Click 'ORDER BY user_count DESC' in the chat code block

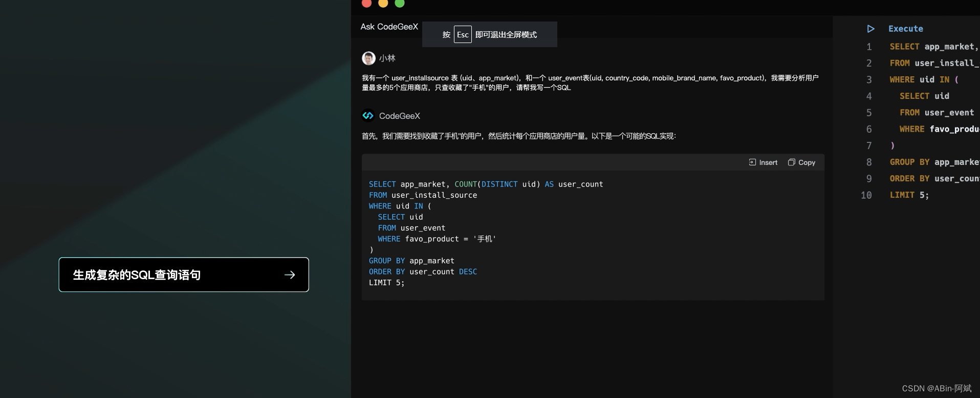coord(423,271)
